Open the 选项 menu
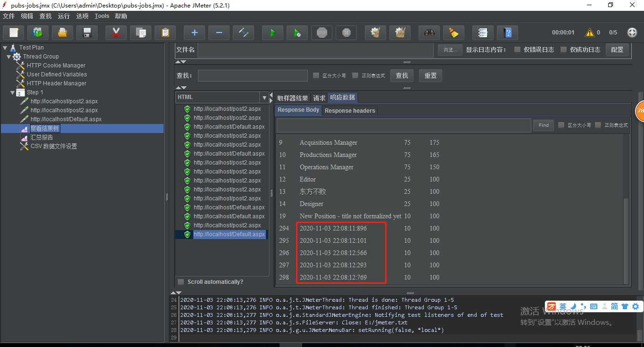This screenshot has height=347, width=644. click(x=83, y=16)
